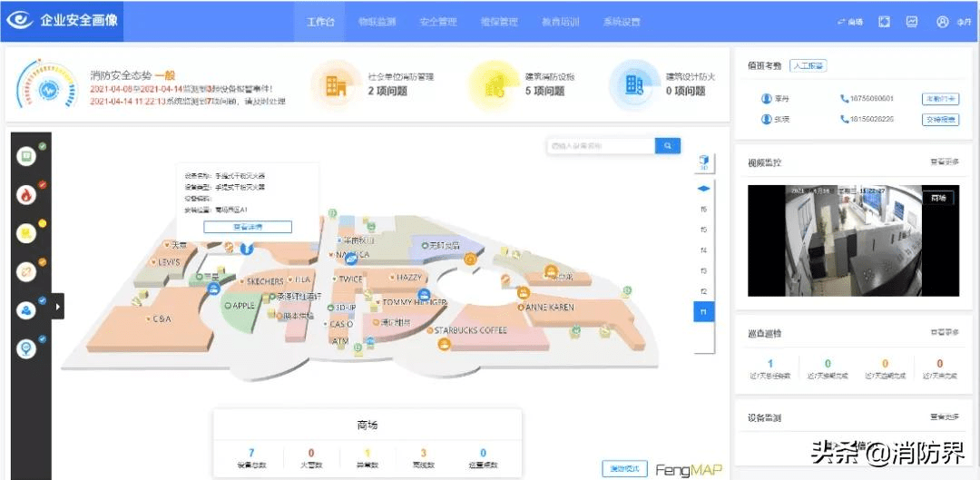Open the yellow 建筑消防设施 icon
Viewport: 980px width, 480px height.
click(495, 86)
